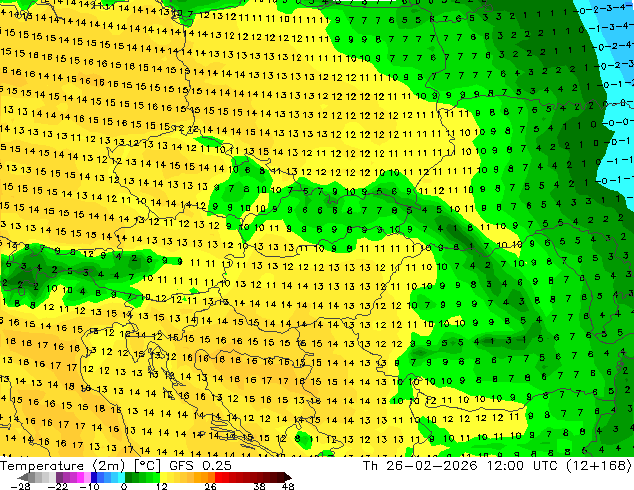
Task: Click the dark maroon right arrow end of the color bar
Action: coord(287,477)
